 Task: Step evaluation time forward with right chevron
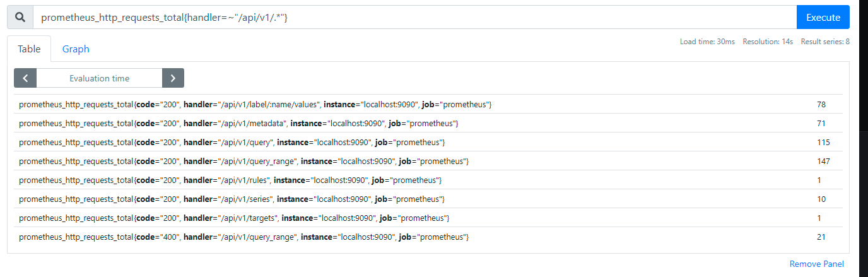point(173,78)
